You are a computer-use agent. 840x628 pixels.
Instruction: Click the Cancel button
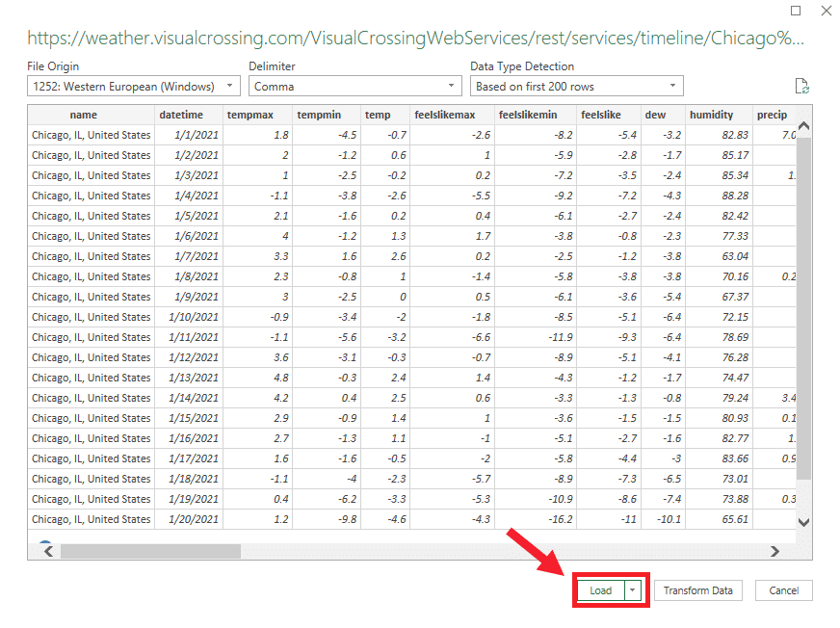pyautogui.click(x=783, y=590)
